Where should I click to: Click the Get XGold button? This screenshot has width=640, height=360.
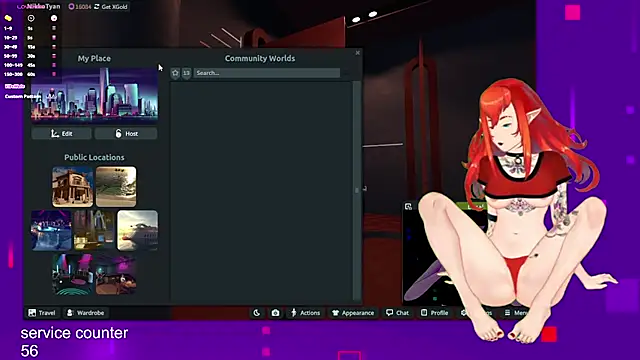click(x=111, y=7)
